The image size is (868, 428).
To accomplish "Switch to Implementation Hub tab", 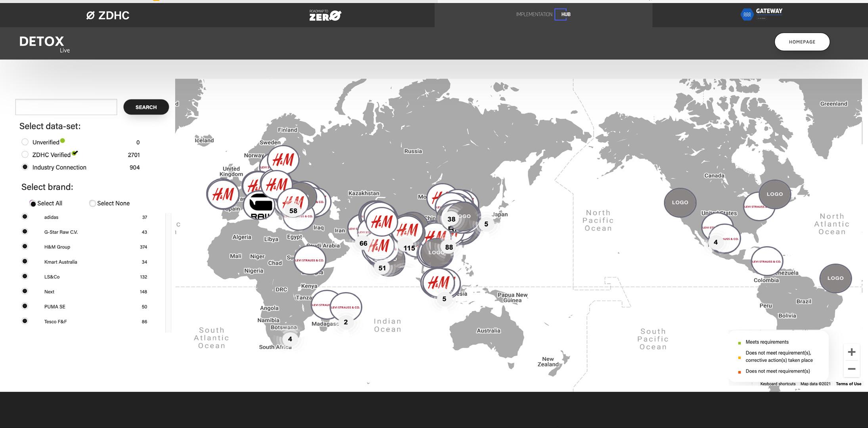I will (x=543, y=15).
